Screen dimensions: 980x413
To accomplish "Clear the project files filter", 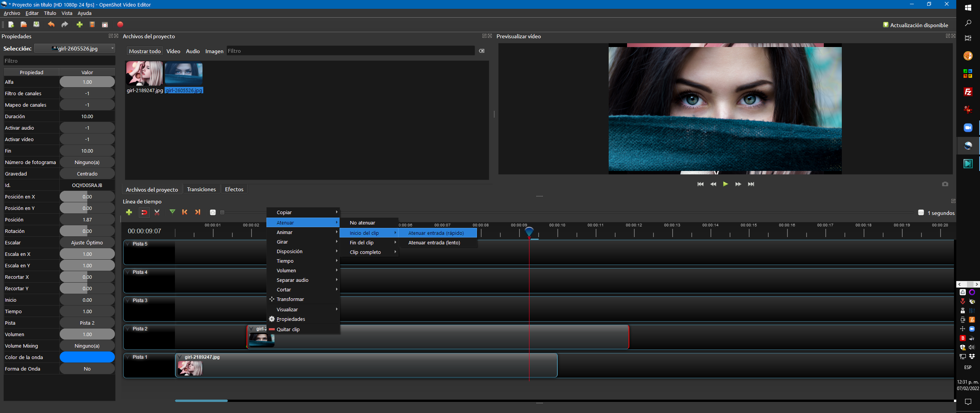I will (482, 51).
